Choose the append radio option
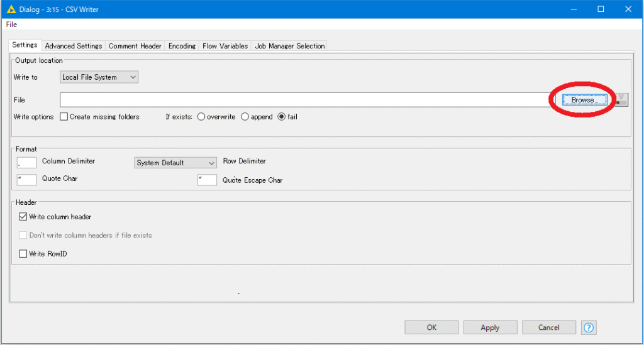The height and width of the screenshot is (345, 644). point(245,117)
